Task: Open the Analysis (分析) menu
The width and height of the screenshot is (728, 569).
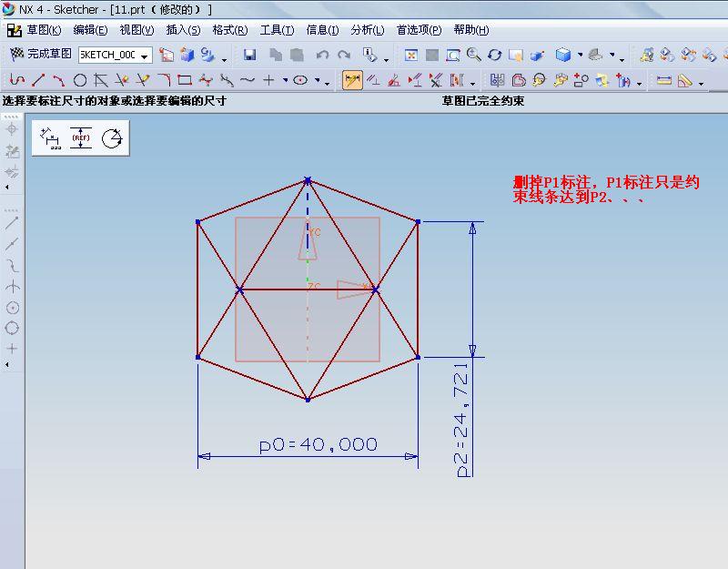Action: 368,30
